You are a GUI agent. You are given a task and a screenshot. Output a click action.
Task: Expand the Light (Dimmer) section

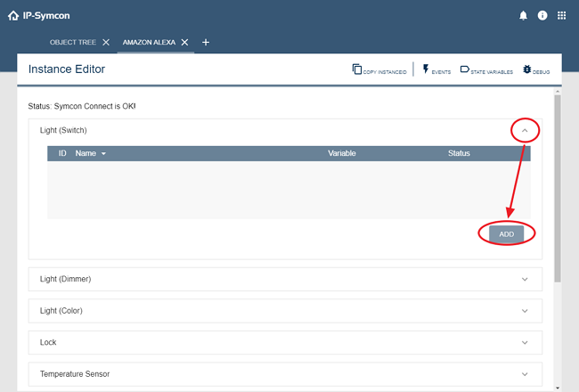(525, 279)
